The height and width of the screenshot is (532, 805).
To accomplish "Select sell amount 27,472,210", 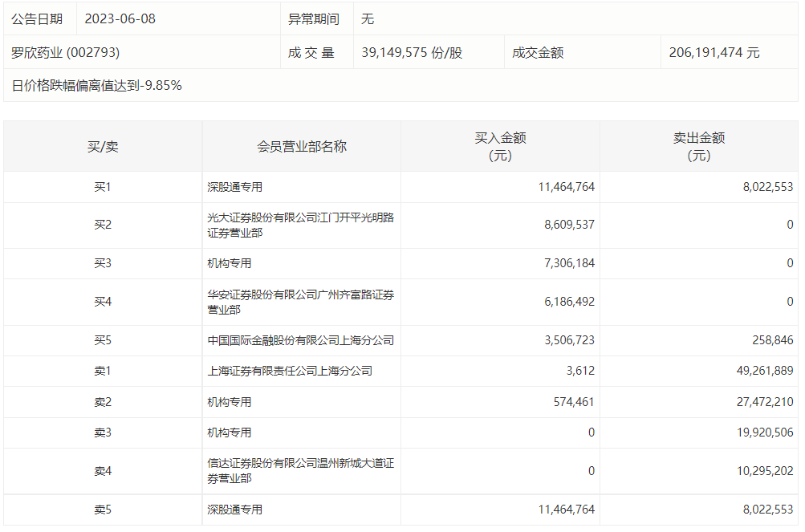I will pos(765,402).
